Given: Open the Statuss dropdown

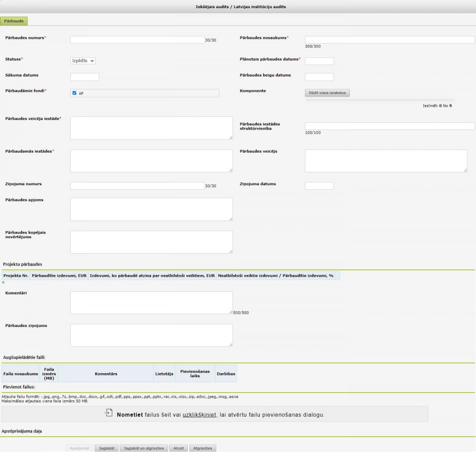Looking at the screenshot, I should (x=83, y=61).
